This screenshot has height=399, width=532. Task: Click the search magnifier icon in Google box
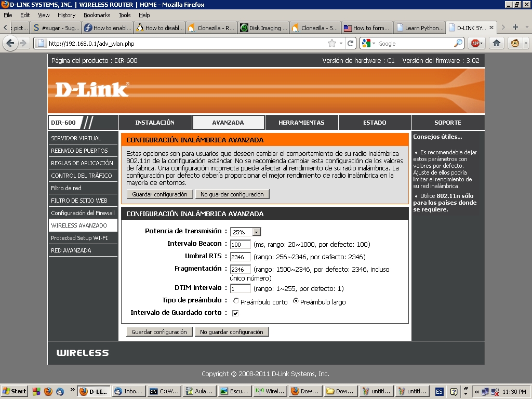tap(458, 44)
